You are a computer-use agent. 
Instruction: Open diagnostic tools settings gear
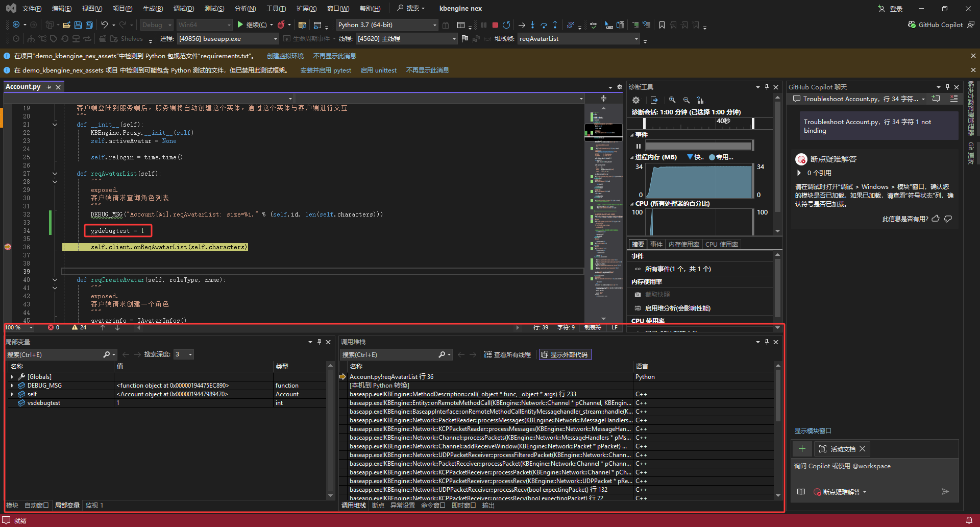point(636,100)
